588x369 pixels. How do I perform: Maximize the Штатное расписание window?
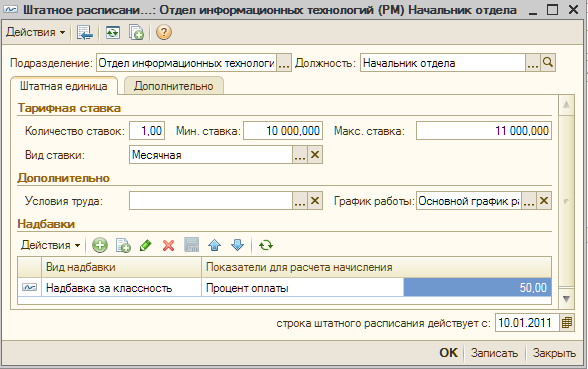pos(552,9)
